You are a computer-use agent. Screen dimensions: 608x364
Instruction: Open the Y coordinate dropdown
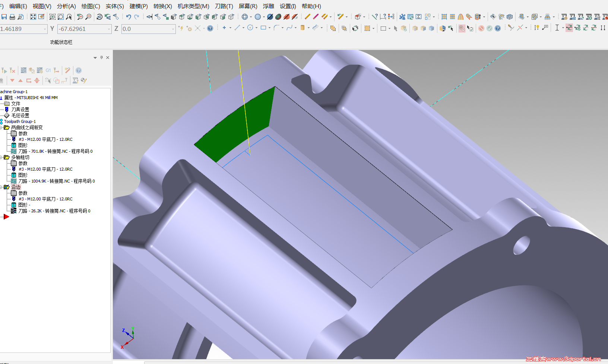[x=109, y=29]
